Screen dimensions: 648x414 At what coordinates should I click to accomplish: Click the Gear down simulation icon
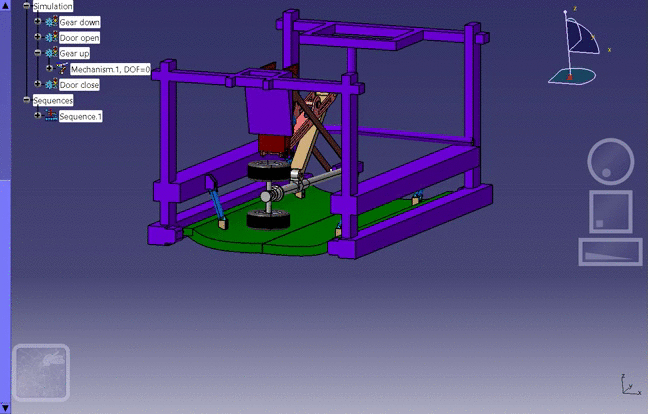(x=51, y=21)
